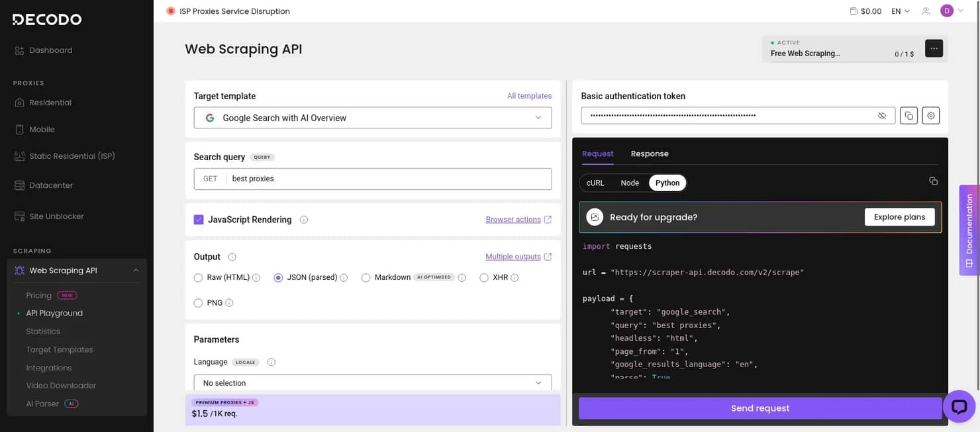This screenshot has height=432, width=980.
Task: Switch to the Response tab
Action: point(650,153)
